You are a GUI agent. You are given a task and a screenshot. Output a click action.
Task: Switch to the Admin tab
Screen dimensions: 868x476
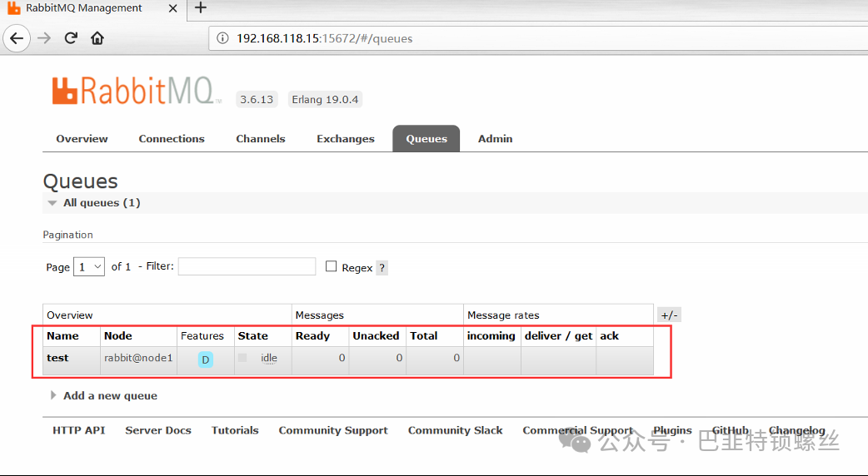pos(496,139)
